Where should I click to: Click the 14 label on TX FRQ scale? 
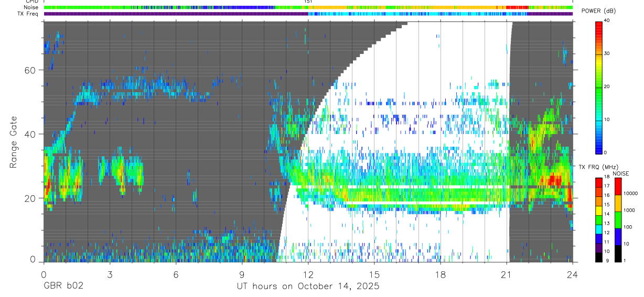[607, 214]
